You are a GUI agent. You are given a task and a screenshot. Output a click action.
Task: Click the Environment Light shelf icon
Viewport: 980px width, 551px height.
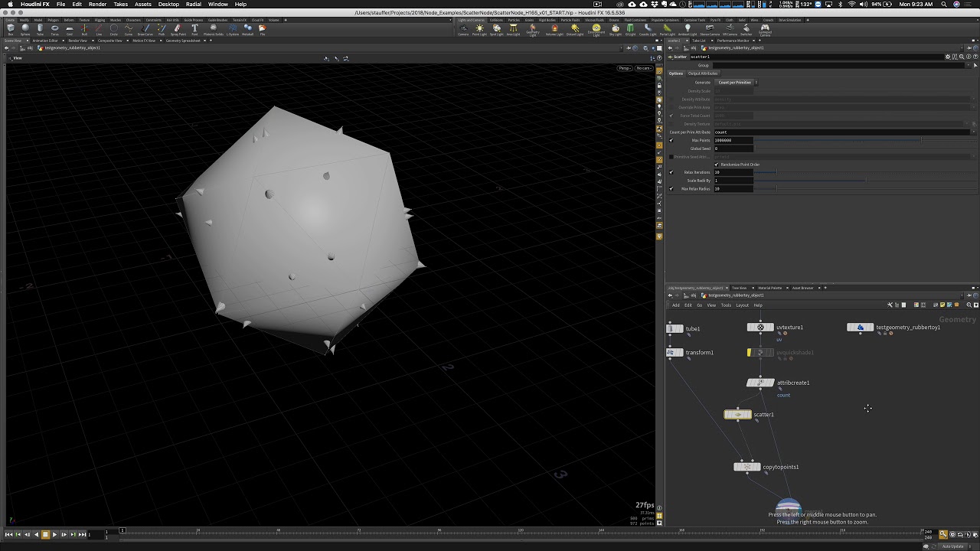[596, 29]
